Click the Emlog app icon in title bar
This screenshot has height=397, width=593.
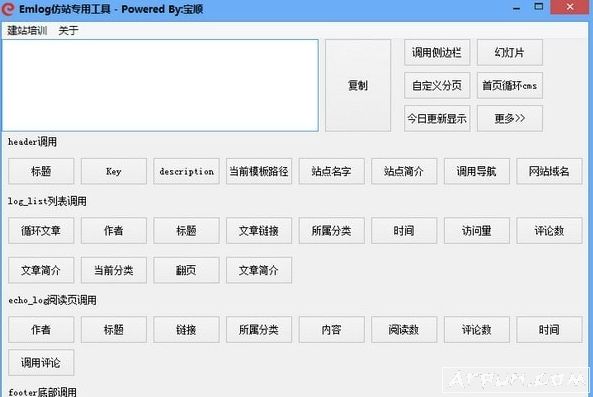point(8,9)
